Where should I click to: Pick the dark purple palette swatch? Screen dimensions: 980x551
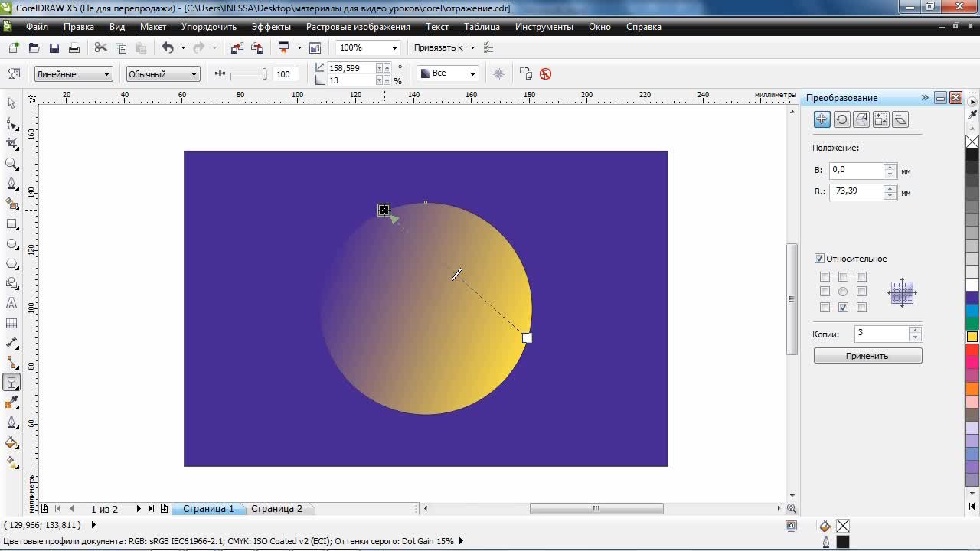[972, 297]
